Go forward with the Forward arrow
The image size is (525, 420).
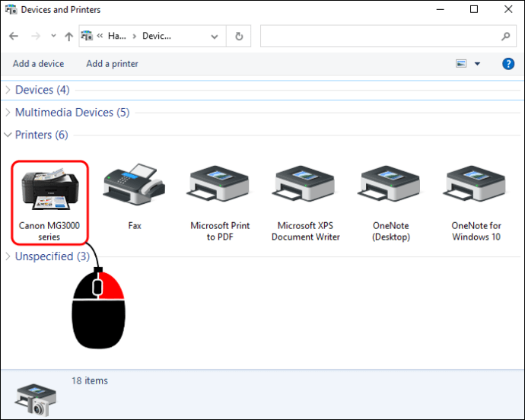click(36, 36)
